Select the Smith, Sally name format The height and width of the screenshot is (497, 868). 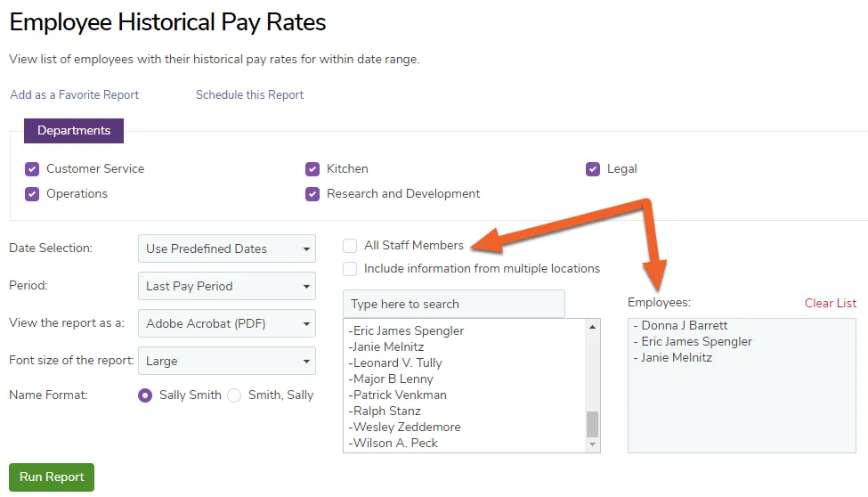tap(234, 395)
